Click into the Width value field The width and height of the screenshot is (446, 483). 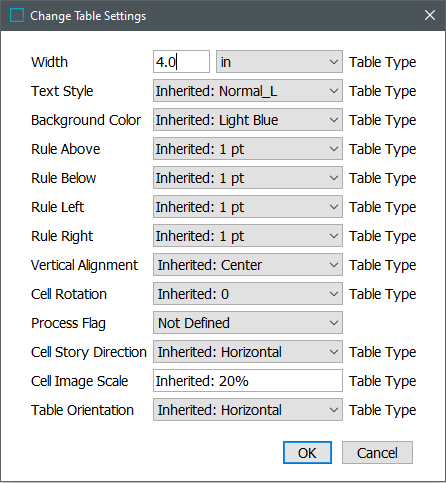point(181,62)
